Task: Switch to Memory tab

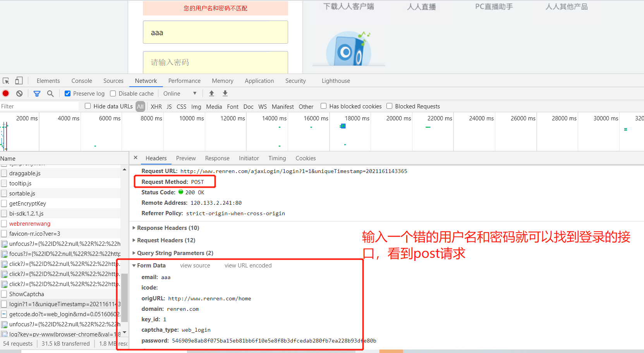Action: coord(223,81)
